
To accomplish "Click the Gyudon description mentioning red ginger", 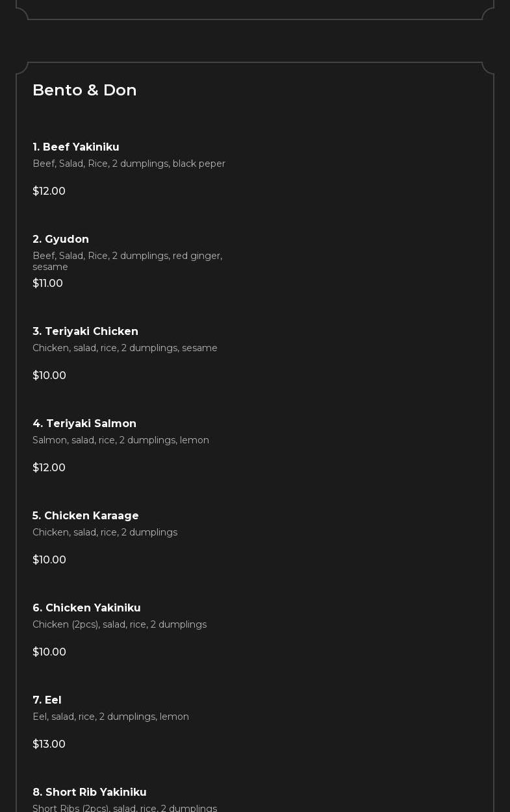I will click(127, 261).
